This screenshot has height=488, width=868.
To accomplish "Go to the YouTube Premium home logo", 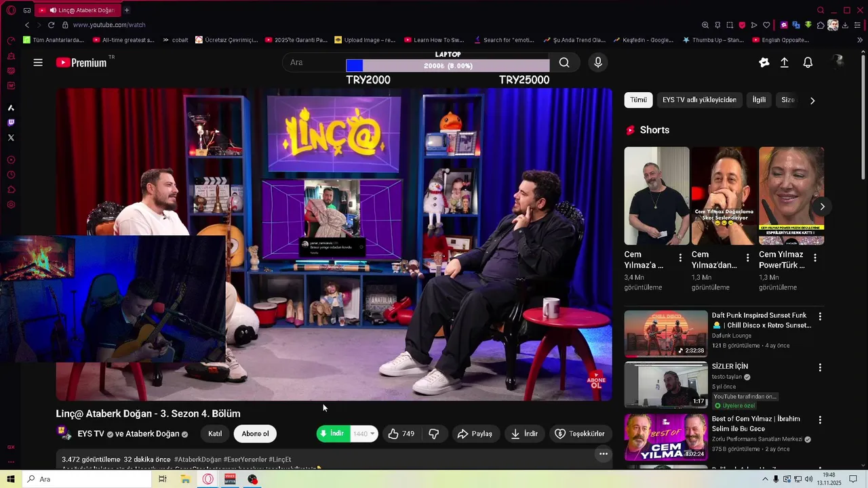I will click(81, 62).
